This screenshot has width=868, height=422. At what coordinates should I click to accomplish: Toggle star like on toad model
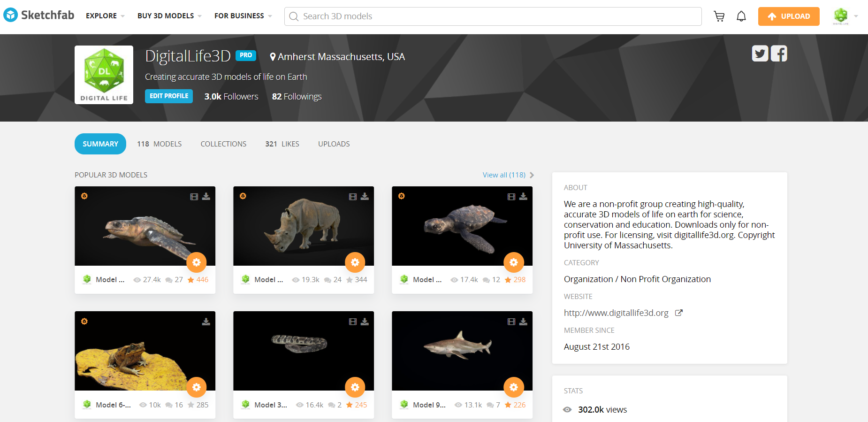190,405
